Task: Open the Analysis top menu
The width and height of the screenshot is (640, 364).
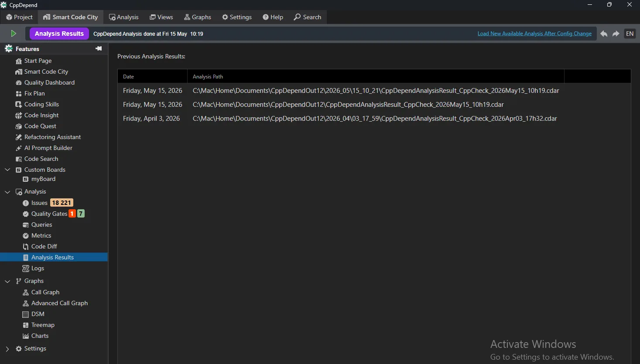Action: (123, 17)
